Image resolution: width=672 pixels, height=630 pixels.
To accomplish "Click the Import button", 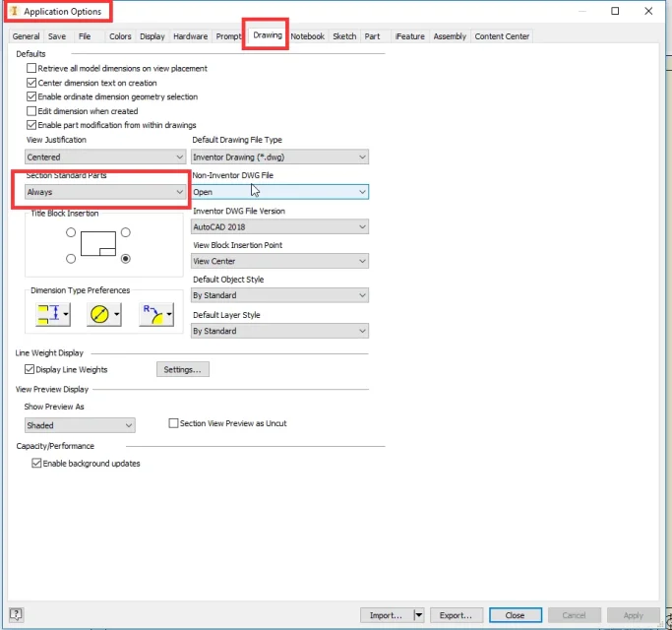I will pyautogui.click(x=387, y=615).
